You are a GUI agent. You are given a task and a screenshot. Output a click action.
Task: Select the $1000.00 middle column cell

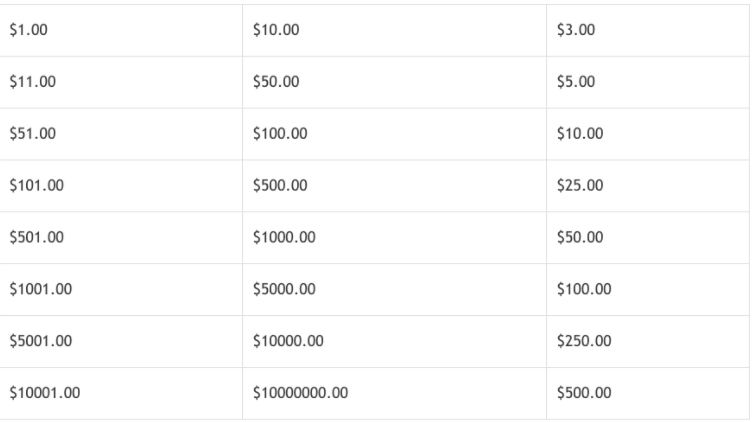pyautogui.click(x=394, y=237)
